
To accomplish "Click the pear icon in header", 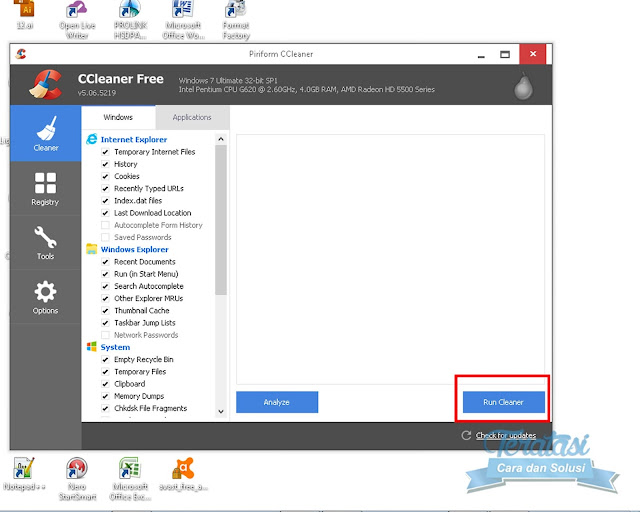I will (523, 86).
